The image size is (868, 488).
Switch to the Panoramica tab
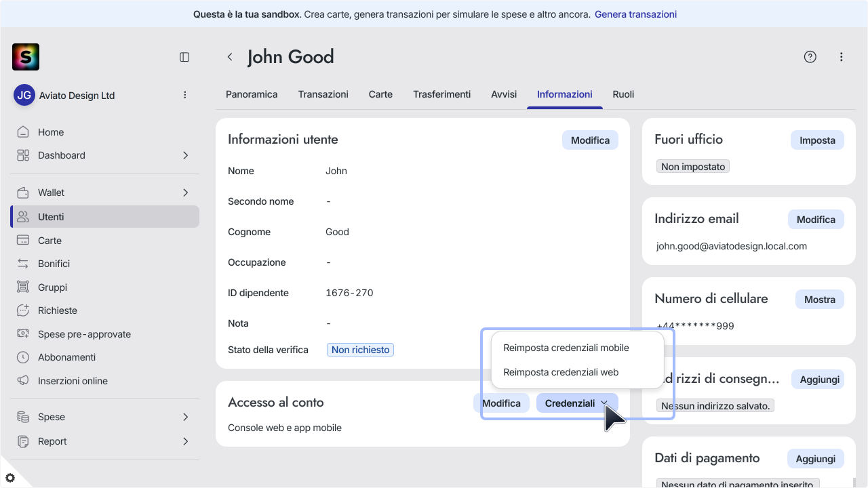pyautogui.click(x=252, y=94)
